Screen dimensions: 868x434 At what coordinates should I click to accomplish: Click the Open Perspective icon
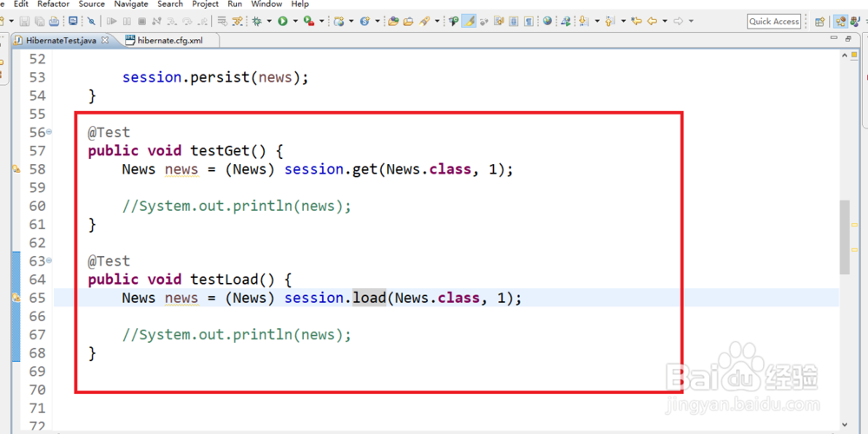[x=820, y=22]
